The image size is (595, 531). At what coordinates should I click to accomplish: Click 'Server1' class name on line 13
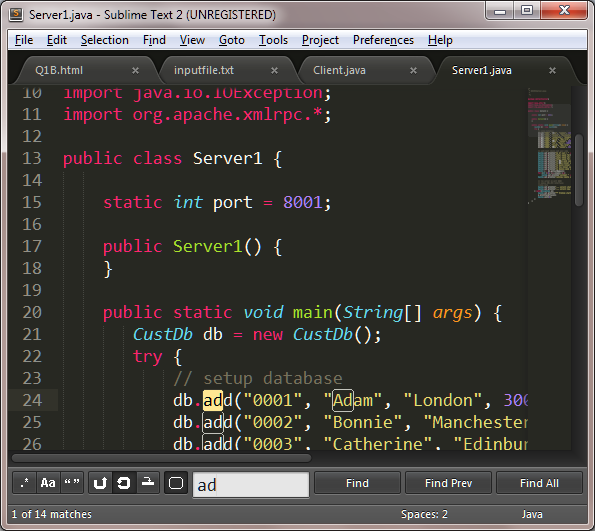pyautogui.click(x=227, y=158)
